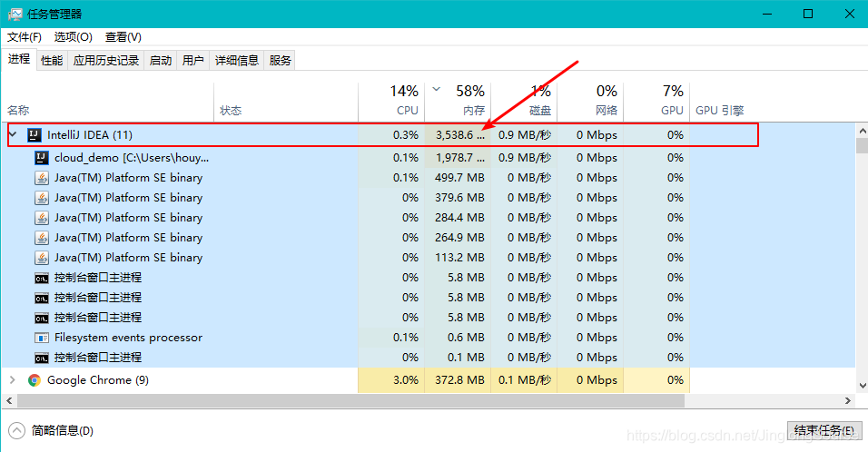Click the 3,538.6 memory value
The image size is (868, 452).
[x=459, y=135]
